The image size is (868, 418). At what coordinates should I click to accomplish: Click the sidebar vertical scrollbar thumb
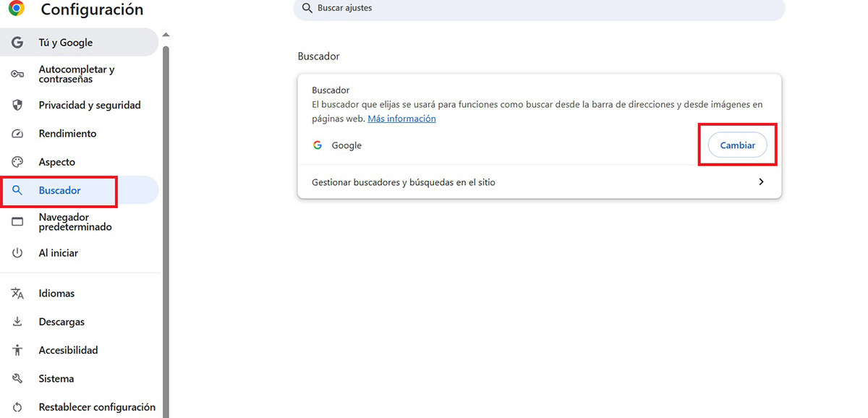[166, 231]
